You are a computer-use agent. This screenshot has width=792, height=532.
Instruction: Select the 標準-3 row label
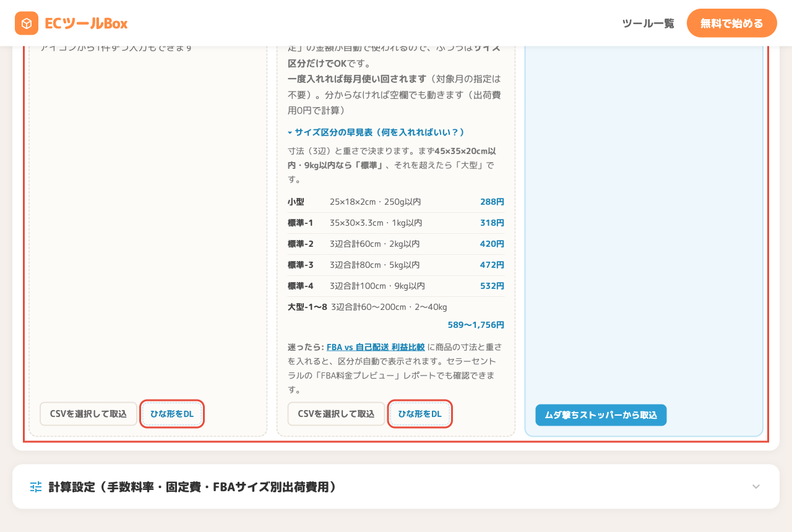[300, 265]
